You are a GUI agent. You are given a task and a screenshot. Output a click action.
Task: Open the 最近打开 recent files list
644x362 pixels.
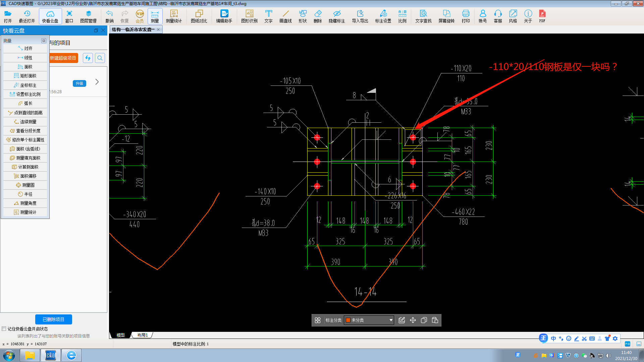point(27,16)
